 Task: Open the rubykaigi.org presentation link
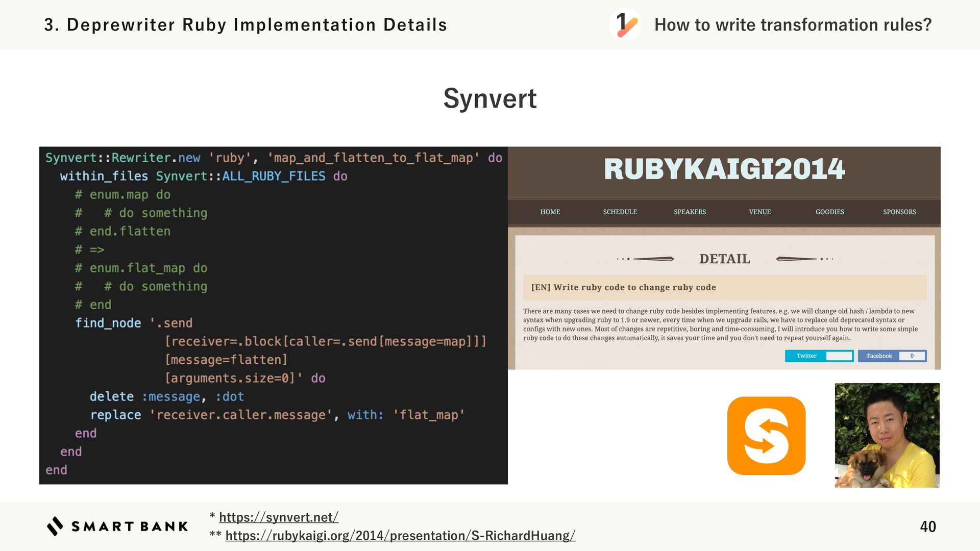[x=400, y=535]
